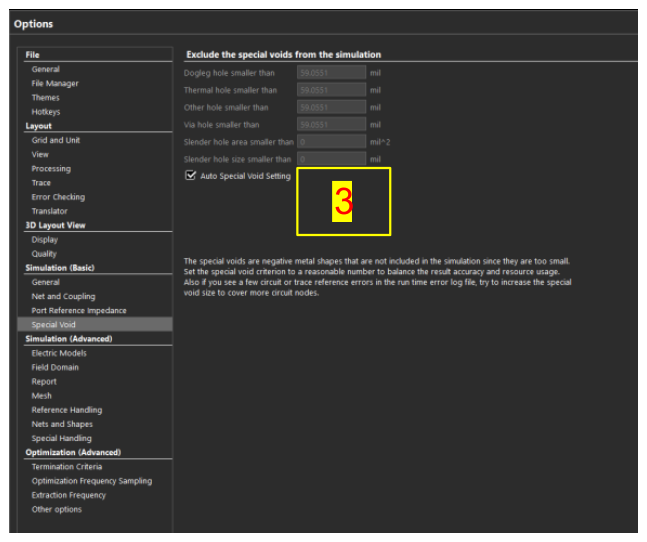Open General under Simulation (Basic)

coord(46,283)
